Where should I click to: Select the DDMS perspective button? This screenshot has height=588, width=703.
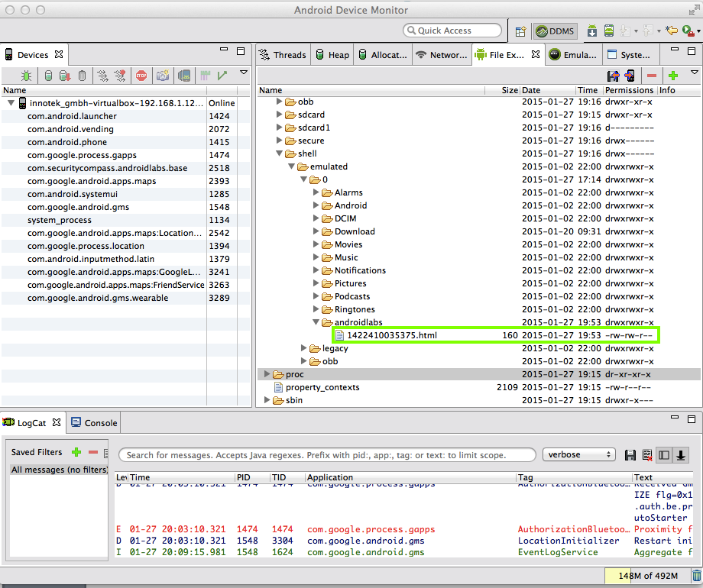[x=556, y=31]
